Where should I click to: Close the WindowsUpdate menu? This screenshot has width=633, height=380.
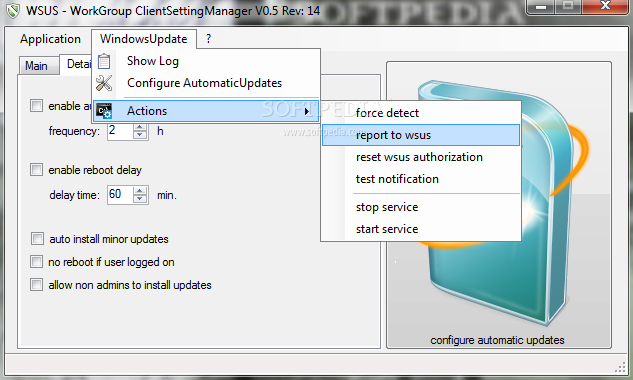(144, 39)
